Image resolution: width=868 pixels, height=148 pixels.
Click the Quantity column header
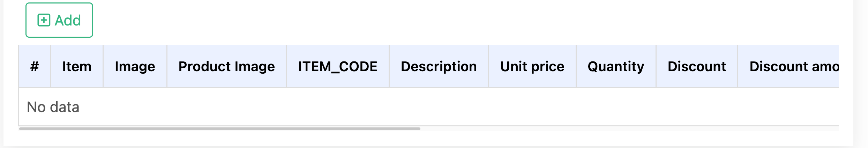(x=616, y=66)
